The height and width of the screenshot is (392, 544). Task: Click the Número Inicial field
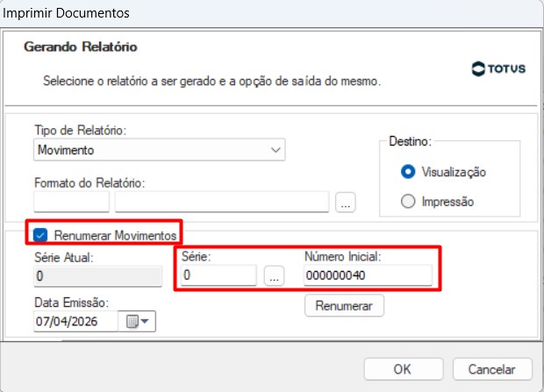tap(369, 275)
